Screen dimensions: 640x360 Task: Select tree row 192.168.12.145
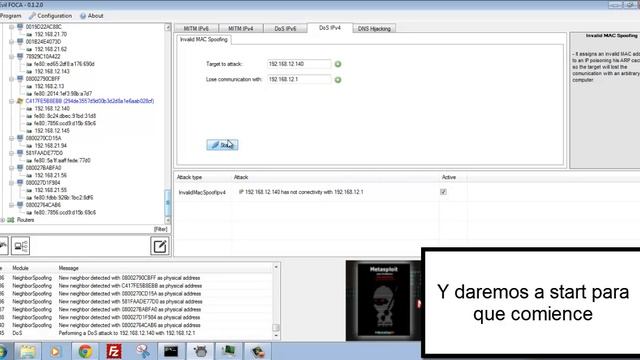coord(52,131)
